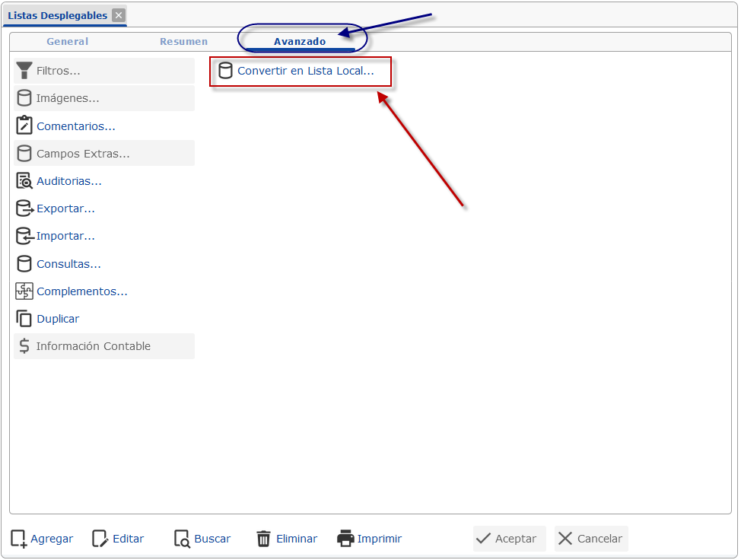Click the Eliminar trash can icon
The width and height of the screenshot is (741, 560).
tap(264, 539)
